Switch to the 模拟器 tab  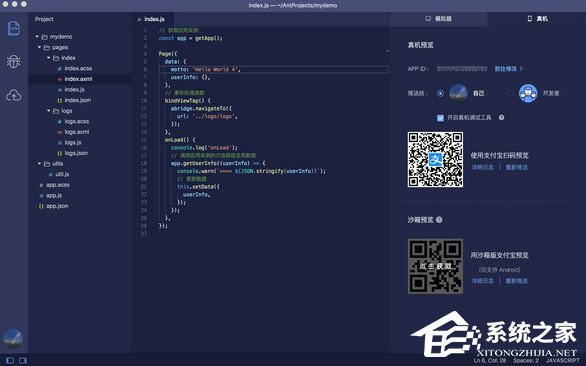[438, 19]
